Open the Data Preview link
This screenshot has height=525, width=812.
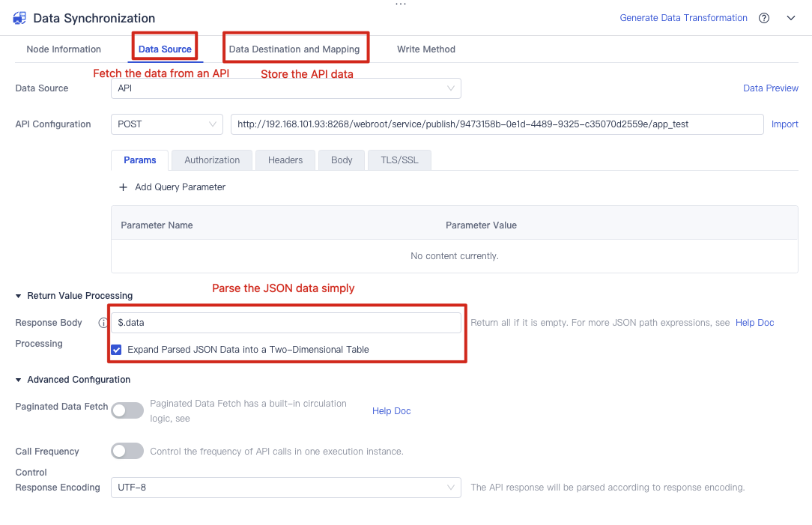(x=770, y=88)
